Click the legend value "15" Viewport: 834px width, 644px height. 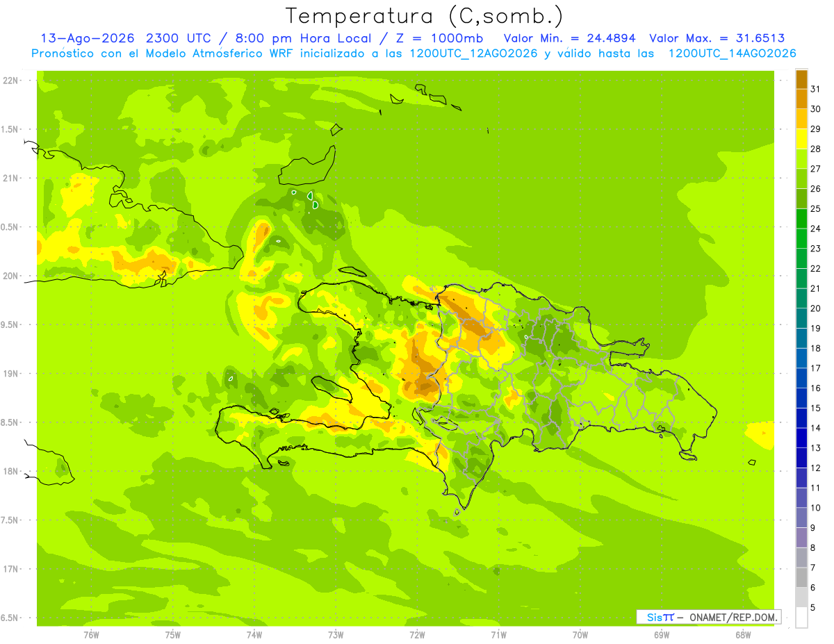pos(815,408)
